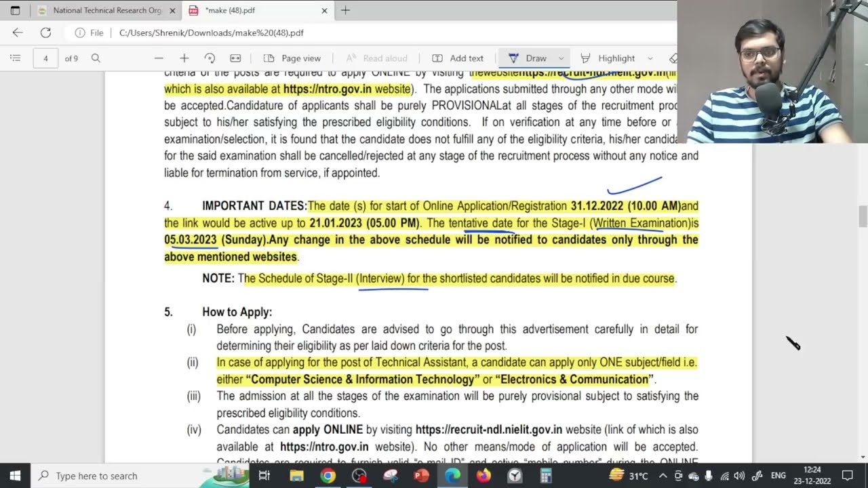This screenshot has height=488, width=868.
Task: Select the Highlight tool
Action: tap(608, 58)
